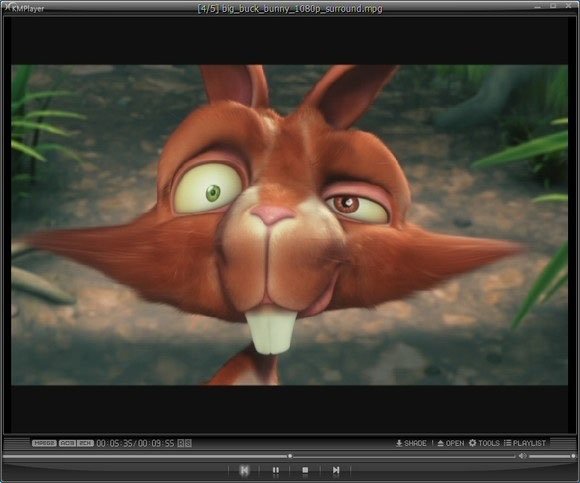The height and width of the screenshot is (483, 580).
Task: Click the MPEG2 video codec badge
Action: 44,443
